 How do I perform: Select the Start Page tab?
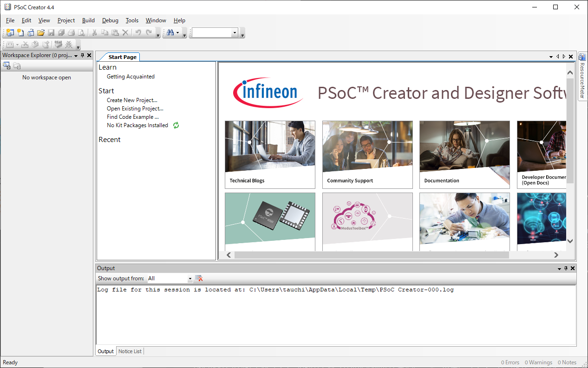coord(122,57)
